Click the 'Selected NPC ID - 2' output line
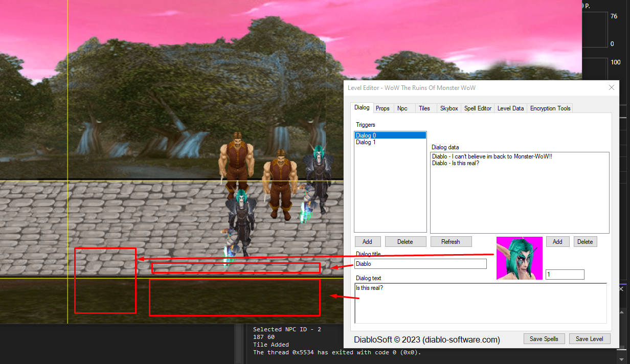Image resolution: width=630 pixels, height=364 pixels. pos(287,329)
